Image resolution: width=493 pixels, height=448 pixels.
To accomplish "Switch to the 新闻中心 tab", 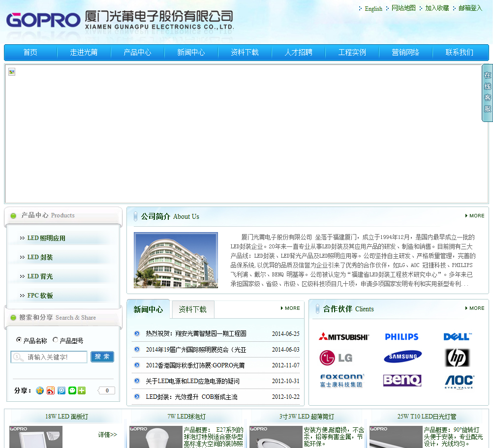I will point(148,309).
